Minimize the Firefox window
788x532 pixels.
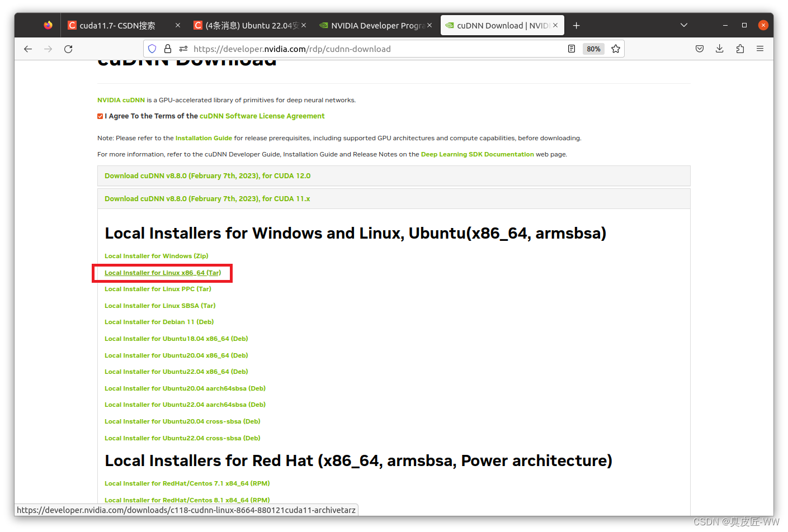click(x=725, y=25)
